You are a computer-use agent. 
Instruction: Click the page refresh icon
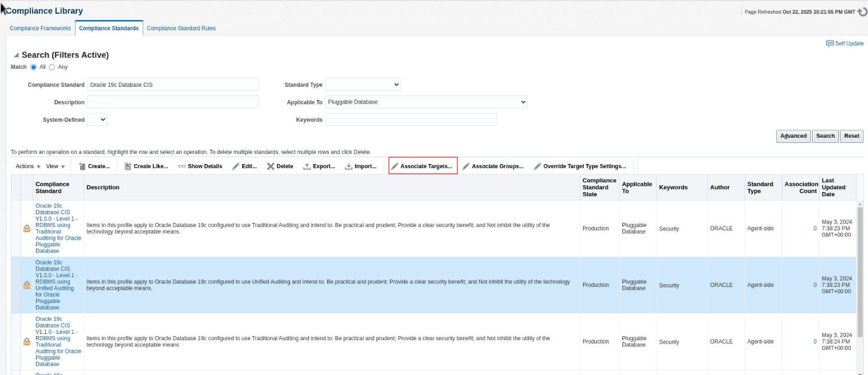pyautogui.click(x=862, y=12)
